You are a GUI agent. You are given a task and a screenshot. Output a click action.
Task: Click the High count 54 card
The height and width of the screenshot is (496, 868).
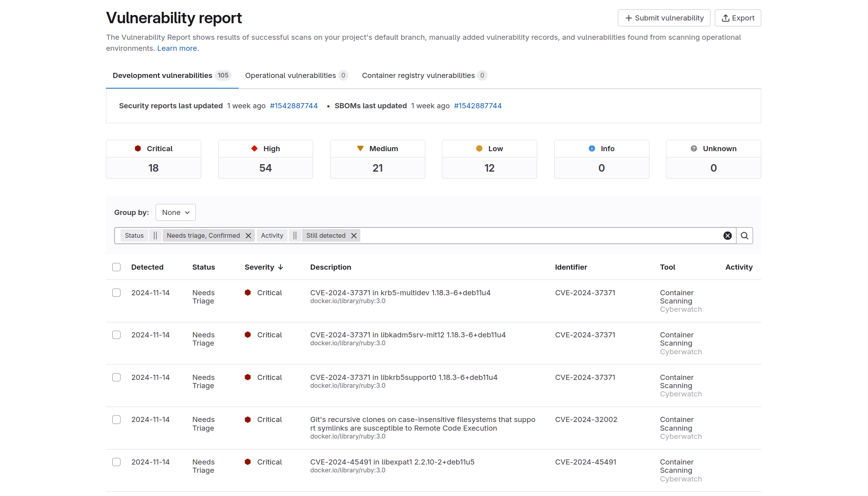(265, 159)
